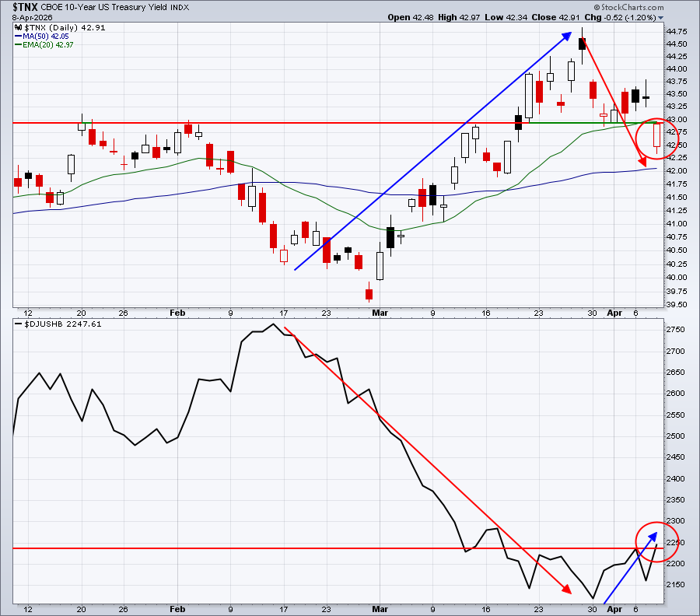This screenshot has height=616, width=700.
Task: Click the green EMA(20) legend line marker
Action: [19, 45]
